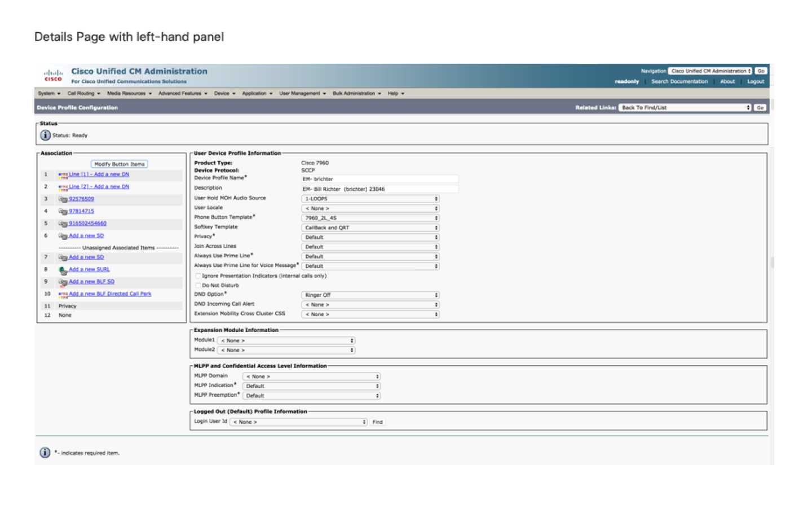Viewport: 812px width, 508px height.
Task: Click speed dial icon next to 97814715
Action: point(63,212)
